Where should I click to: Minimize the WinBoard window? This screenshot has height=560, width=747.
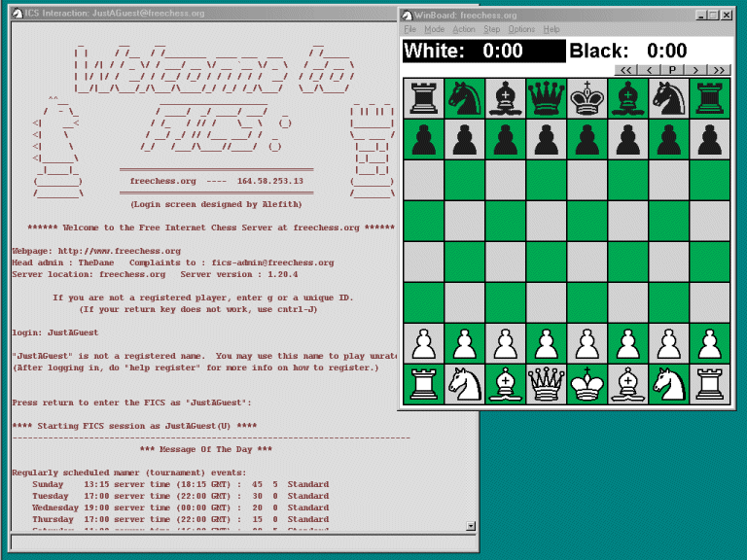pos(700,16)
